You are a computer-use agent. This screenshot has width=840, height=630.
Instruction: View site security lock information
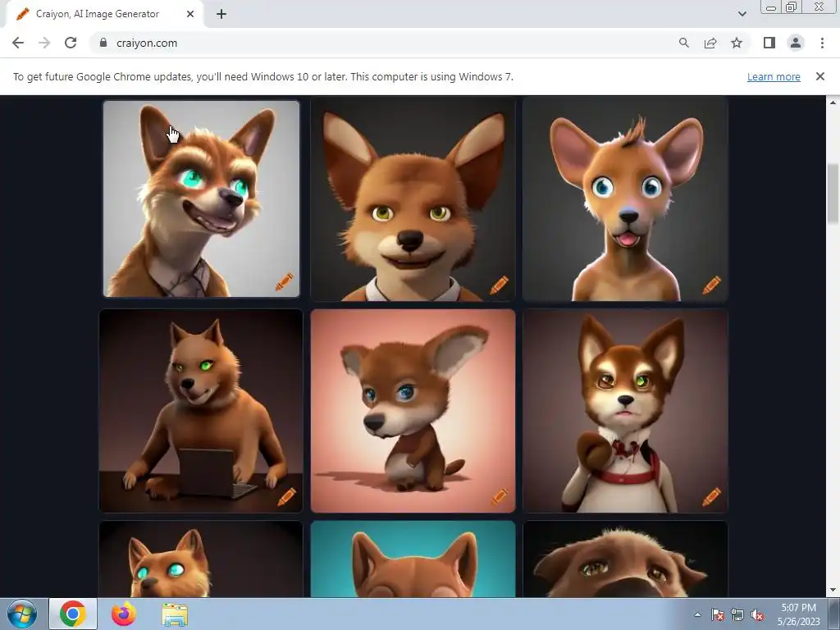click(103, 43)
